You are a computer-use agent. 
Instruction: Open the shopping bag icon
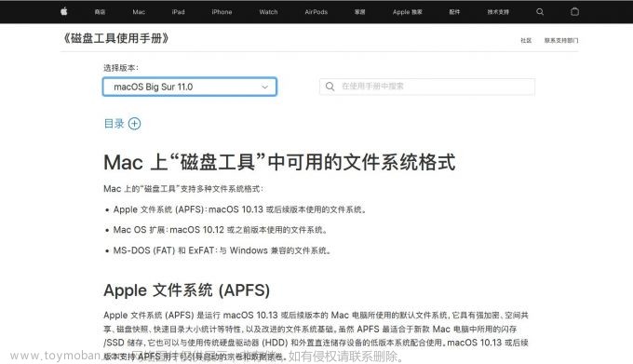[x=575, y=12]
